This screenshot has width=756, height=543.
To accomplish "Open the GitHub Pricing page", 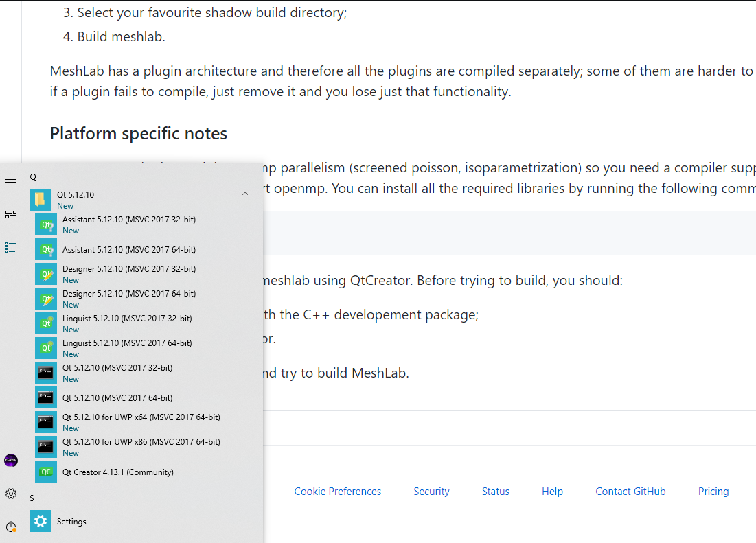I will (x=713, y=491).
